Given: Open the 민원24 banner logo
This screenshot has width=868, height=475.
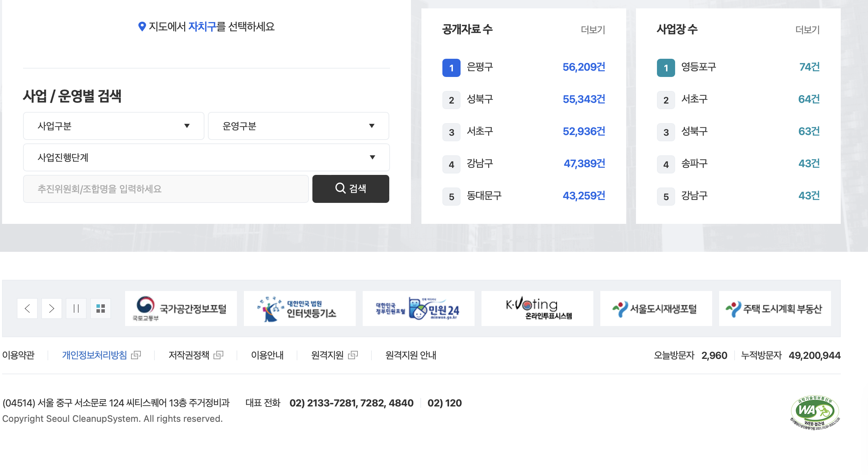Looking at the screenshot, I should point(419,309).
